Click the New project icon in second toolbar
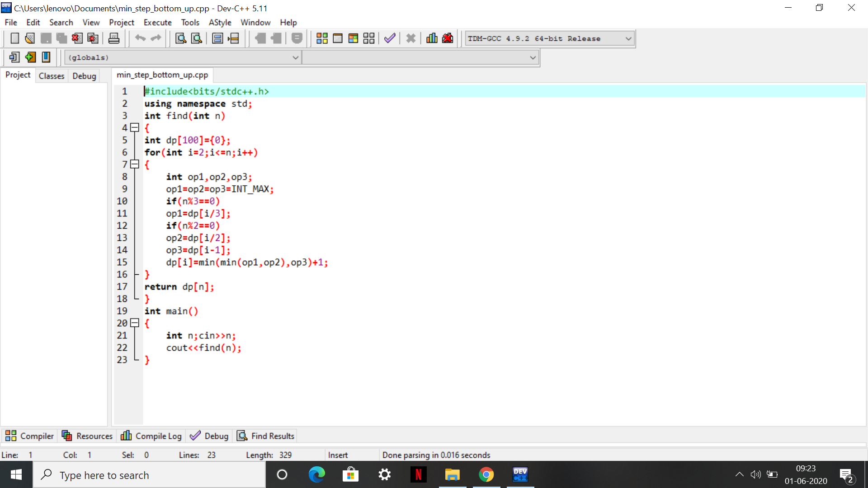The height and width of the screenshot is (488, 868). coord(14,57)
